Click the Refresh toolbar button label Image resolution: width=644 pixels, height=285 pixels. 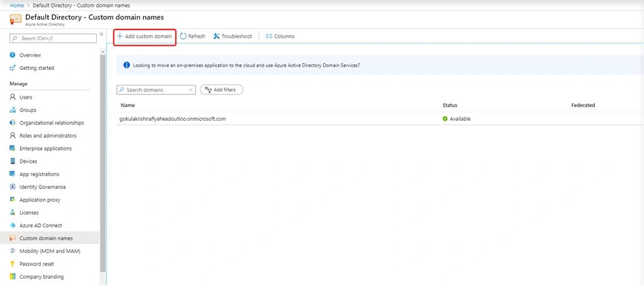pyautogui.click(x=197, y=36)
